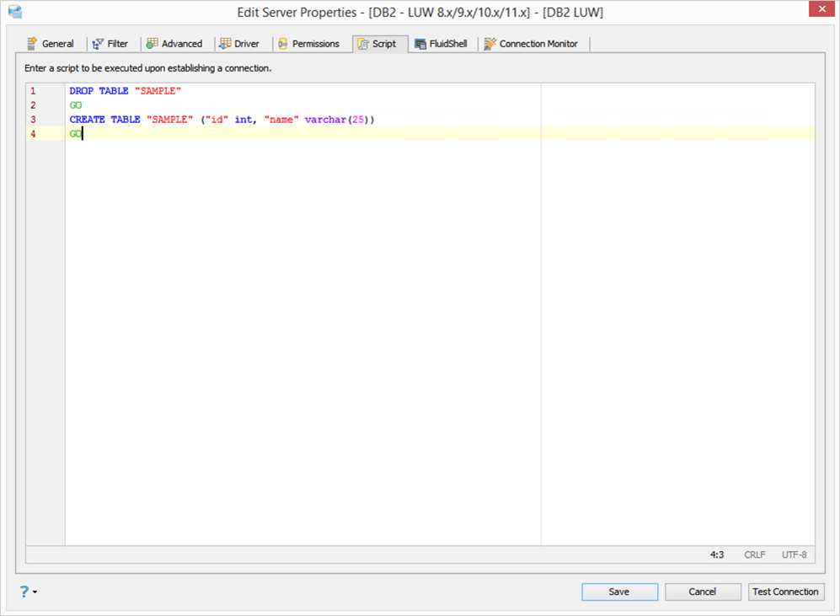Click the Filter funnel icon

98,44
